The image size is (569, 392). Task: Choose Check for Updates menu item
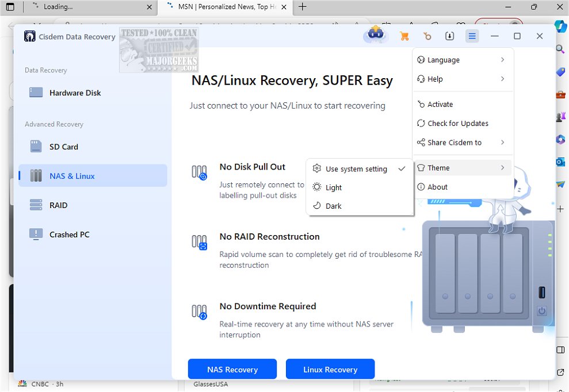(463, 124)
